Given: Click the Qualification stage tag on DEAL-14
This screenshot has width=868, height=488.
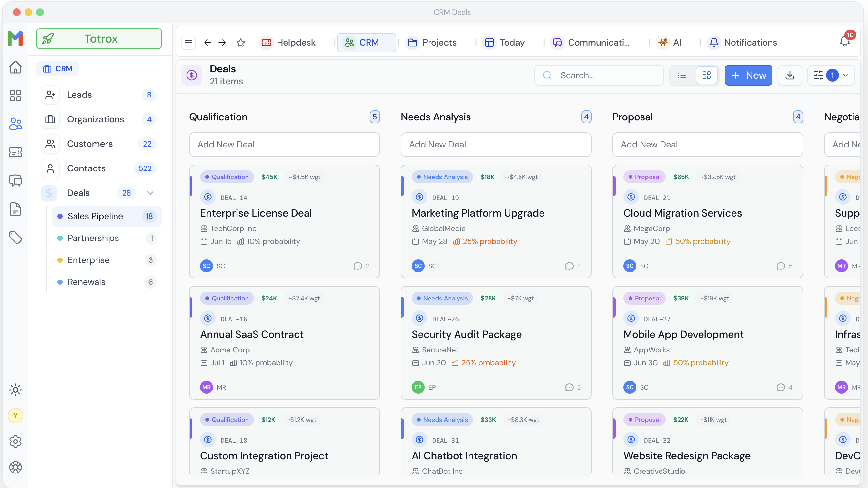Looking at the screenshot, I should (227, 177).
